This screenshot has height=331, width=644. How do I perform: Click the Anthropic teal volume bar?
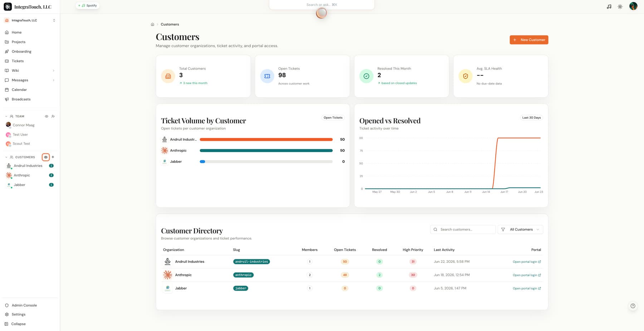pos(266,150)
